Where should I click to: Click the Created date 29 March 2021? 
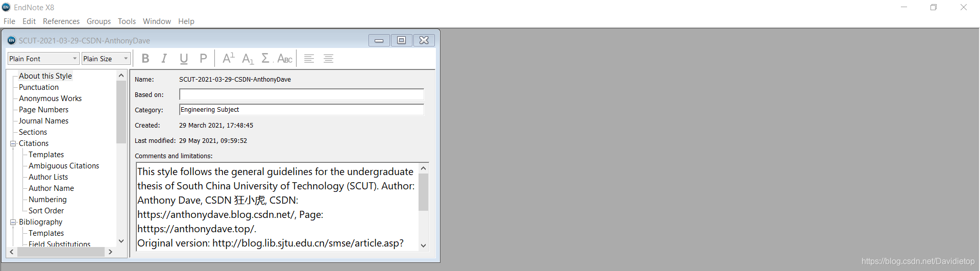tap(216, 126)
